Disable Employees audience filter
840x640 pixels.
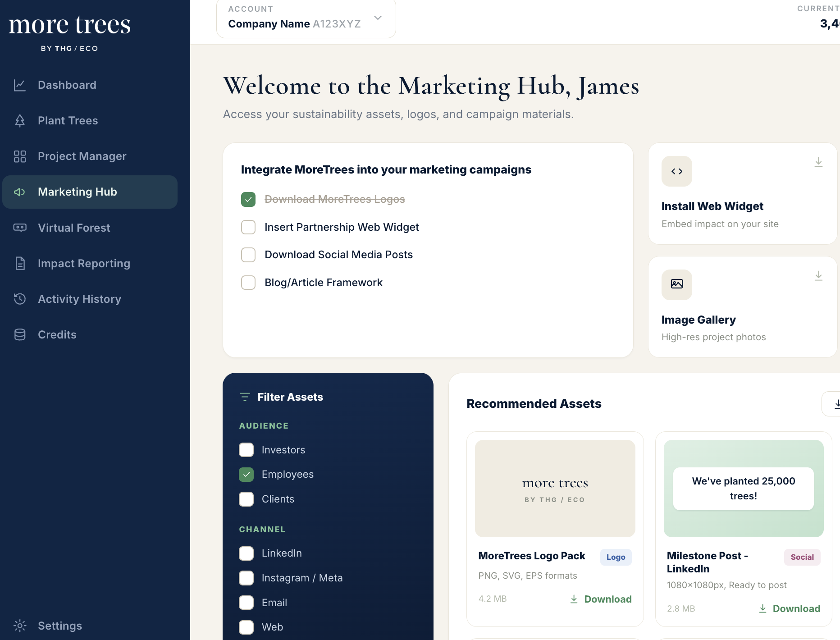[x=247, y=474]
